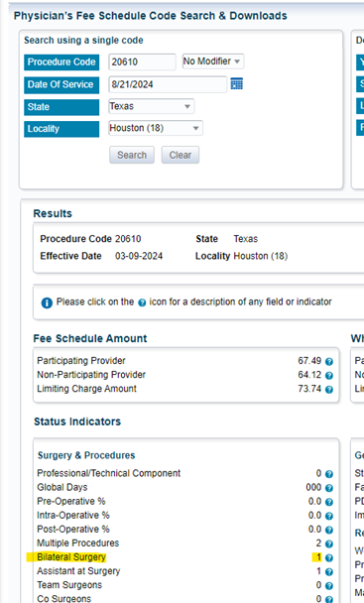Click help icon for Multiple Procedures

click(329, 543)
